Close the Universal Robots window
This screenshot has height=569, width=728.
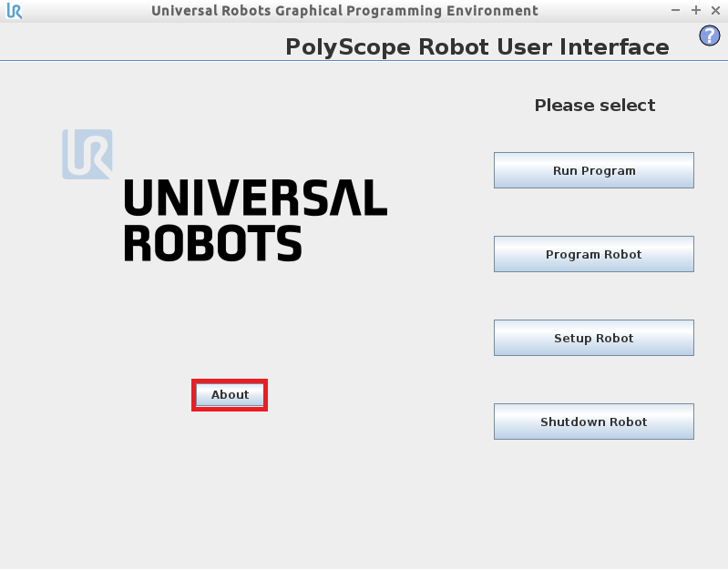click(715, 10)
